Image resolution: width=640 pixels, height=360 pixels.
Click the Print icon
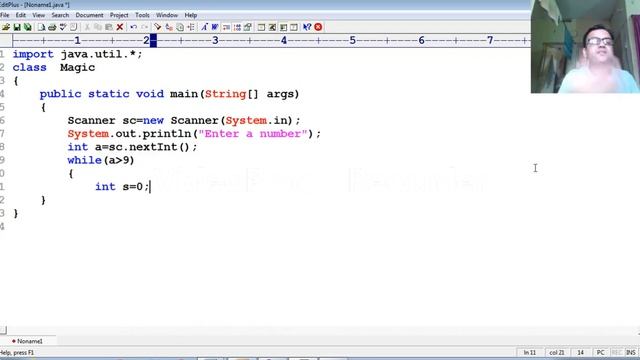click(52, 27)
